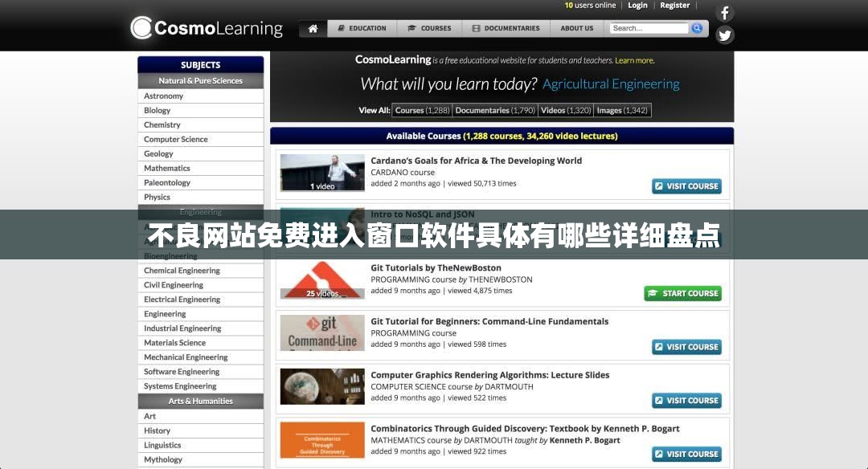This screenshot has width=868, height=469.
Task: Open the Education menu
Action: coord(362,28)
